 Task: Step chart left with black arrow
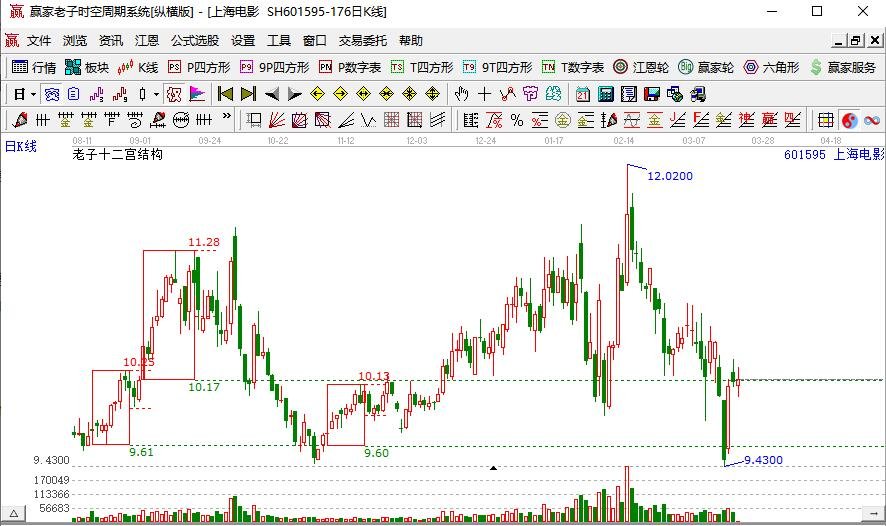[272, 94]
